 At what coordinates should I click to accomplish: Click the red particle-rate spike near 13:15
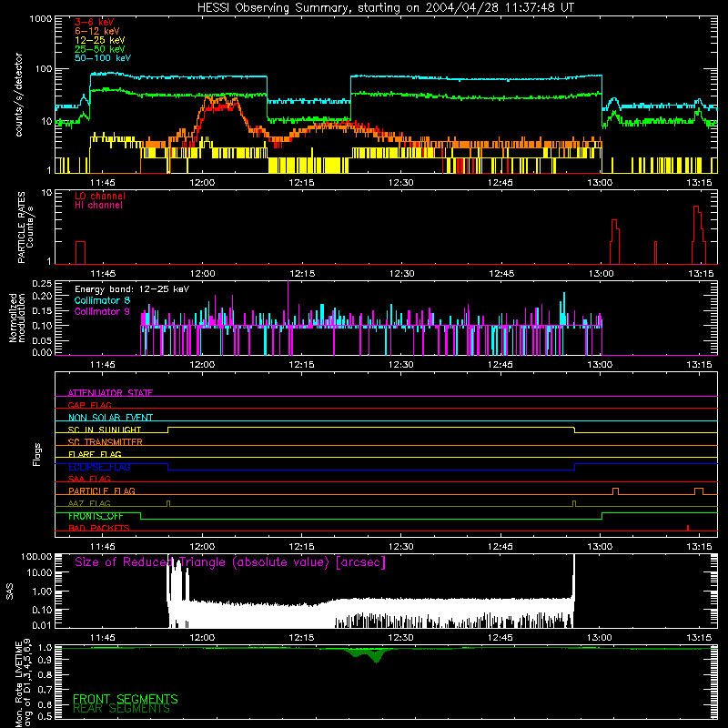pos(698,235)
